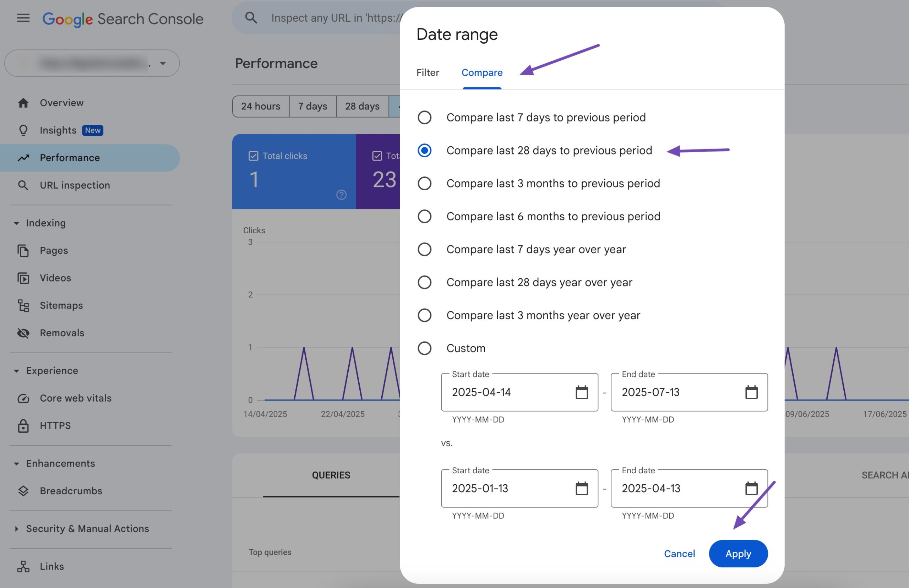Viewport: 909px width, 588px height.
Task: Apply the date range comparison
Action: pyautogui.click(x=737, y=553)
